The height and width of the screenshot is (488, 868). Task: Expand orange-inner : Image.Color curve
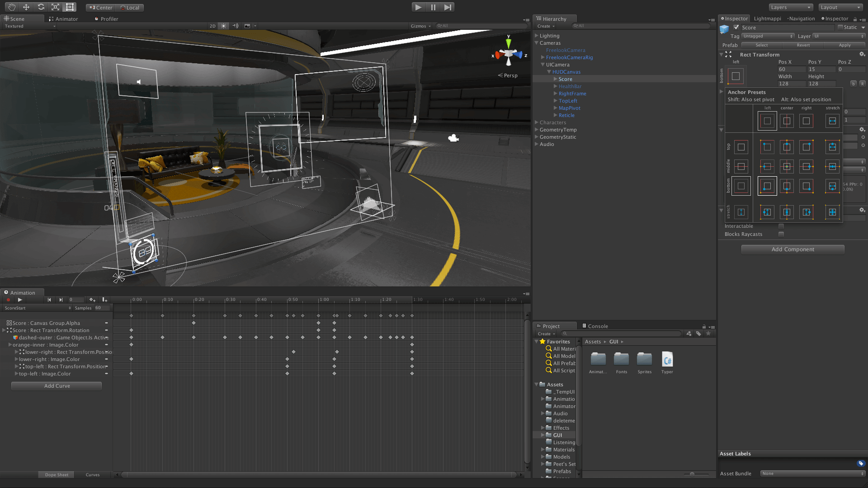pyautogui.click(x=10, y=345)
